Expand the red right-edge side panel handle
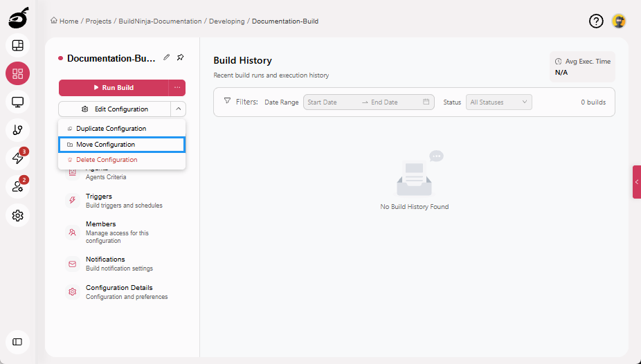The height and width of the screenshot is (364, 641). coord(637,182)
